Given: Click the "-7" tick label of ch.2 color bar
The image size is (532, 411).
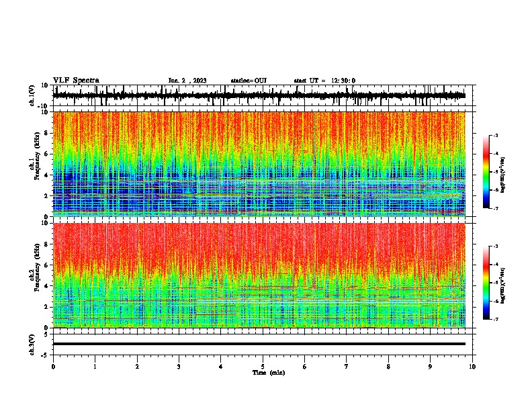Looking at the screenshot, I should 496,320.
